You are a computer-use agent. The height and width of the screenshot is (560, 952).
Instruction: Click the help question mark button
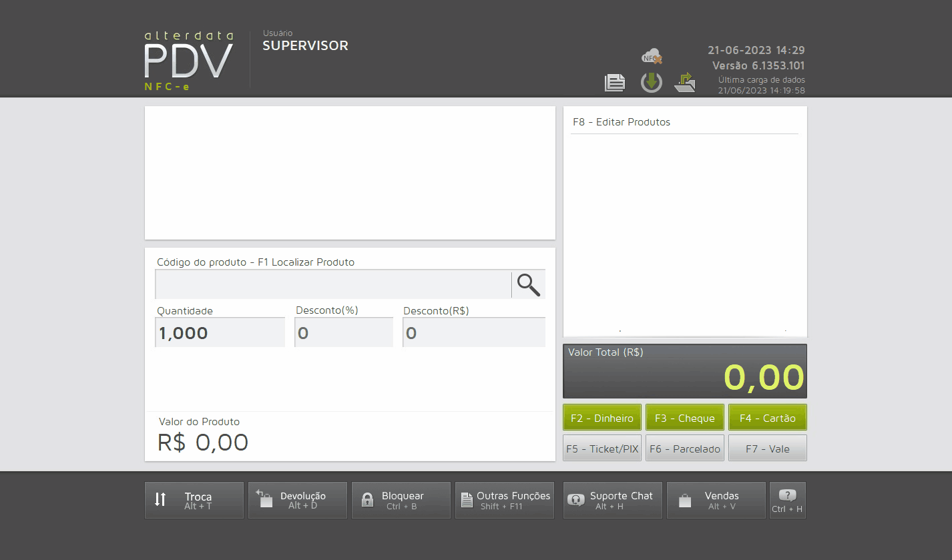[788, 501]
